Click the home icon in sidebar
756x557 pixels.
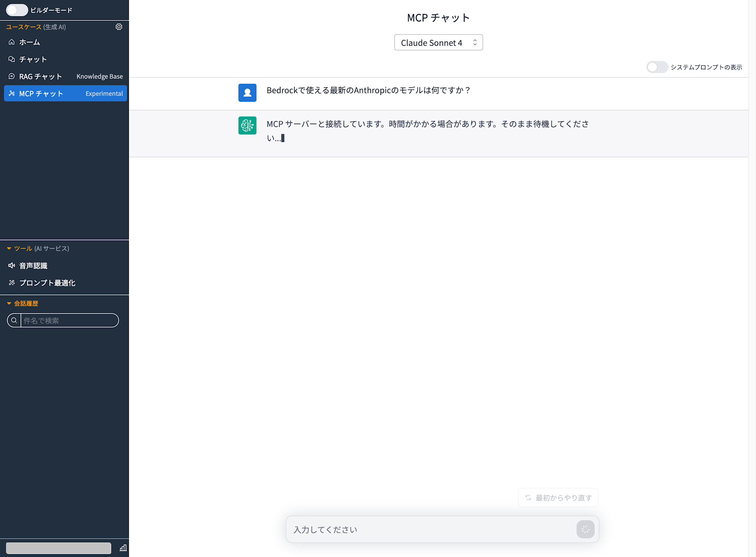pyautogui.click(x=12, y=42)
